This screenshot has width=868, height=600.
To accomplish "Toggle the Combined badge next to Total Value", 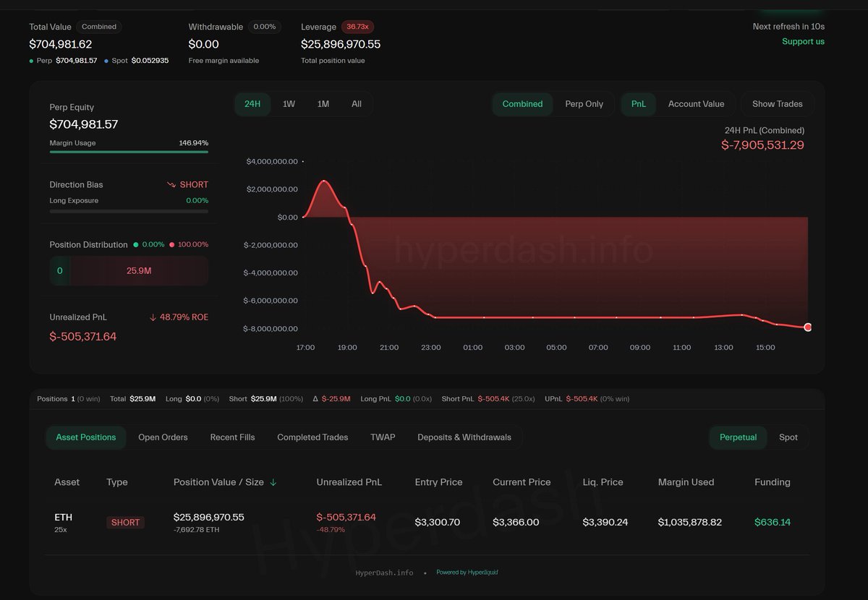I will point(99,27).
